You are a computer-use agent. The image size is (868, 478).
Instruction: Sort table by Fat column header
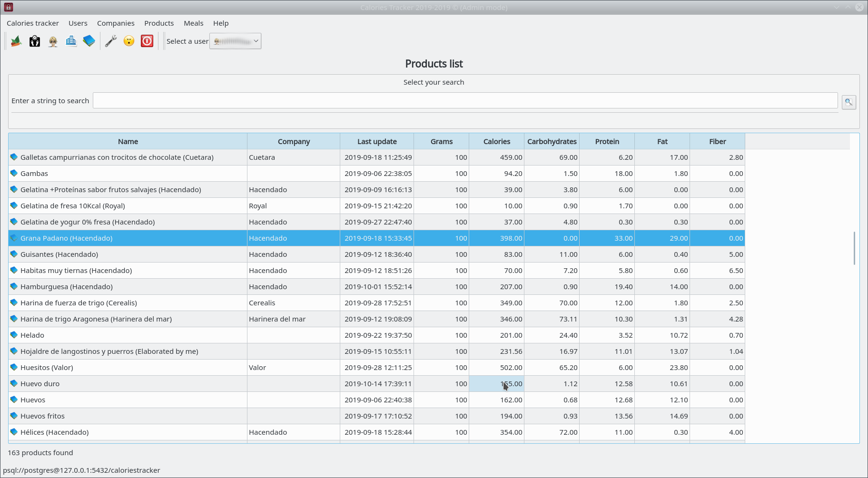pyautogui.click(x=662, y=141)
